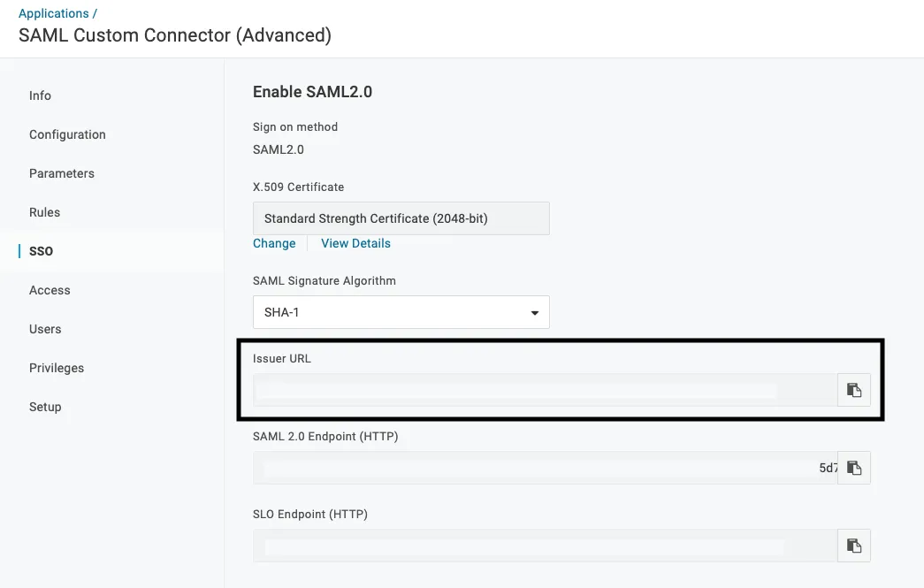924x588 pixels.
Task: Copy the SLO Endpoint URL
Action: point(854,546)
